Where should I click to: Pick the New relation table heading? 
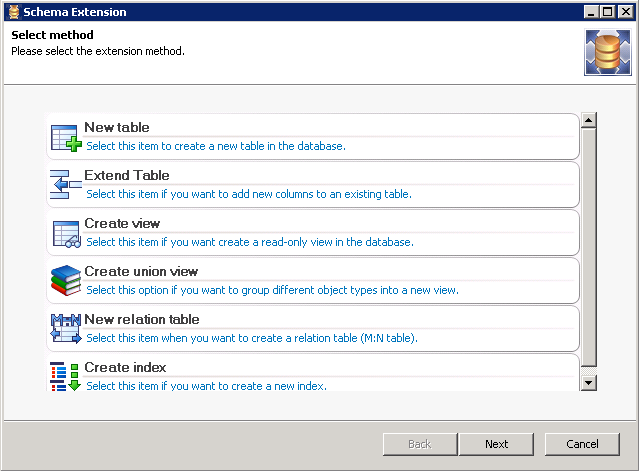[142, 319]
